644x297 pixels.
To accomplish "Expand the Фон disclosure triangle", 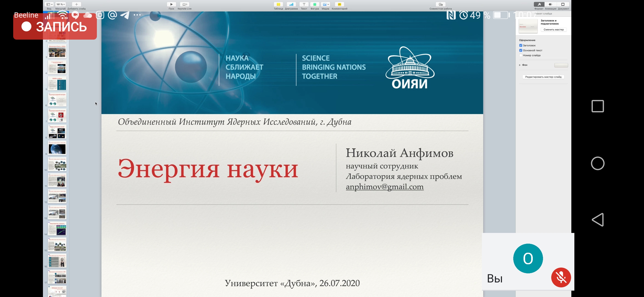I will [520, 65].
